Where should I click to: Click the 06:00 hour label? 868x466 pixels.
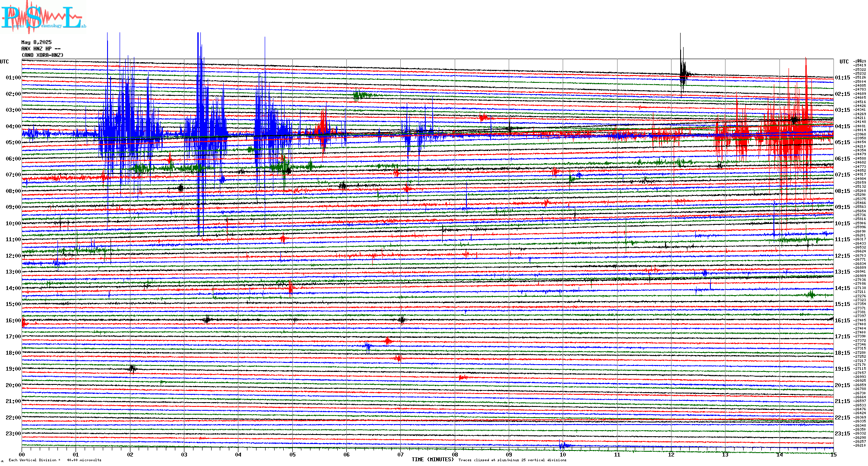pyautogui.click(x=13, y=159)
